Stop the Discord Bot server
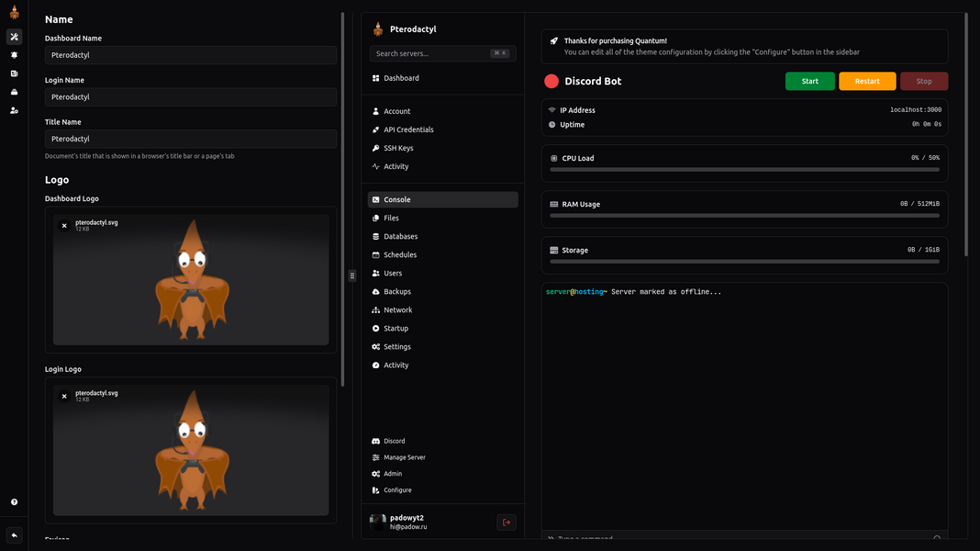The height and width of the screenshot is (551, 980). click(924, 82)
